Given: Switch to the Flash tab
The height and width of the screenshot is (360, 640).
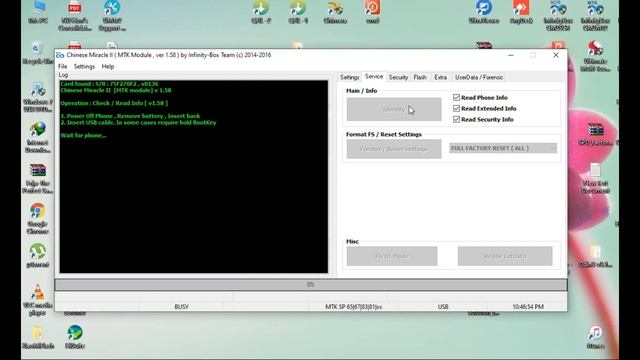Looking at the screenshot, I should click(x=420, y=77).
